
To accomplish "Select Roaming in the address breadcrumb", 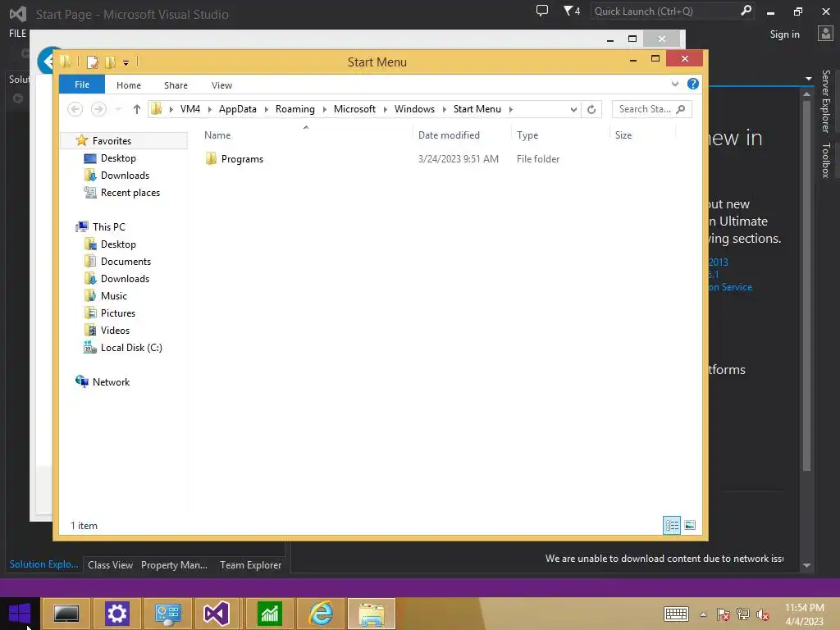I will click(x=295, y=109).
